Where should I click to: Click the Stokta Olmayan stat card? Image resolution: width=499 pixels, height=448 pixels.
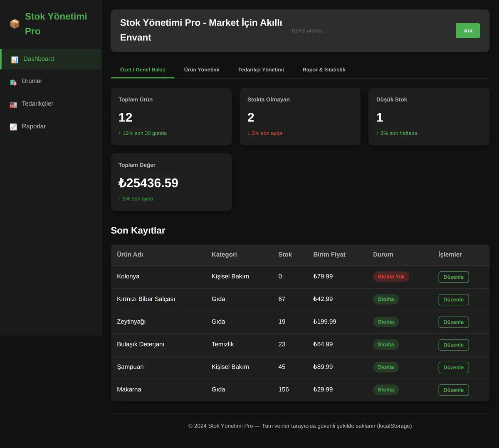(300, 116)
